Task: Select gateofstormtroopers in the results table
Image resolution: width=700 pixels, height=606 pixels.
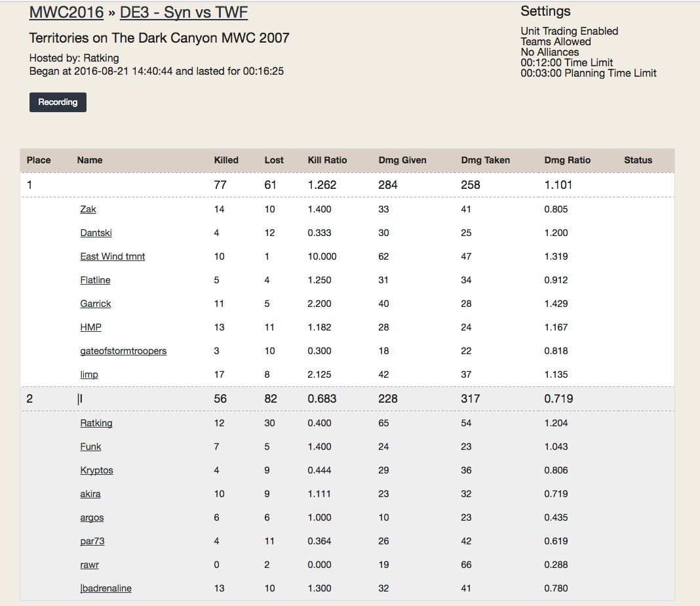Action: point(123,351)
